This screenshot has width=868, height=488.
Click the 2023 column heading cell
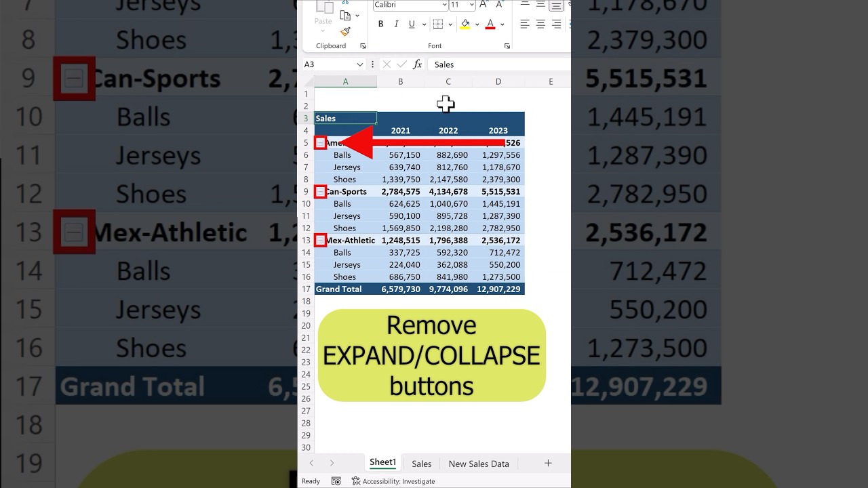[498, 131]
